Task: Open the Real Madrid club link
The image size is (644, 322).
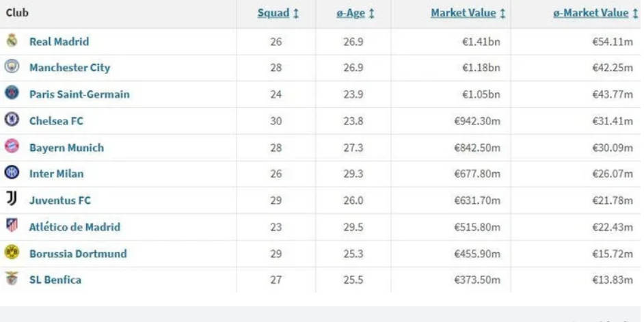Action: pos(59,42)
